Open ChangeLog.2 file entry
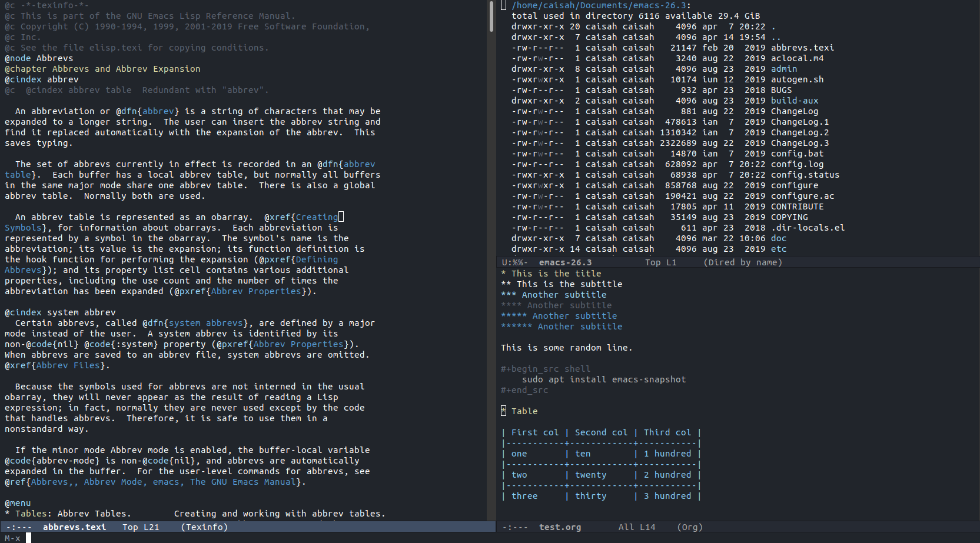 pos(800,132)
